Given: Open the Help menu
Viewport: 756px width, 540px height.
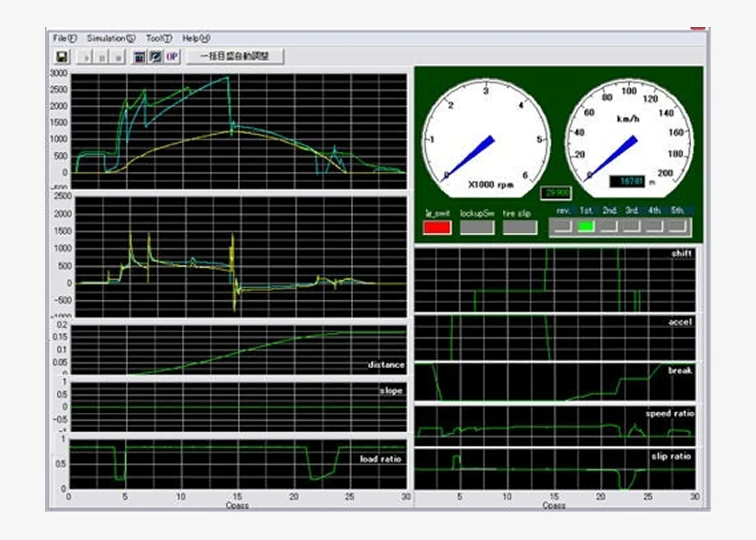Looking at the screenshot, I should (x=195, y=38).
